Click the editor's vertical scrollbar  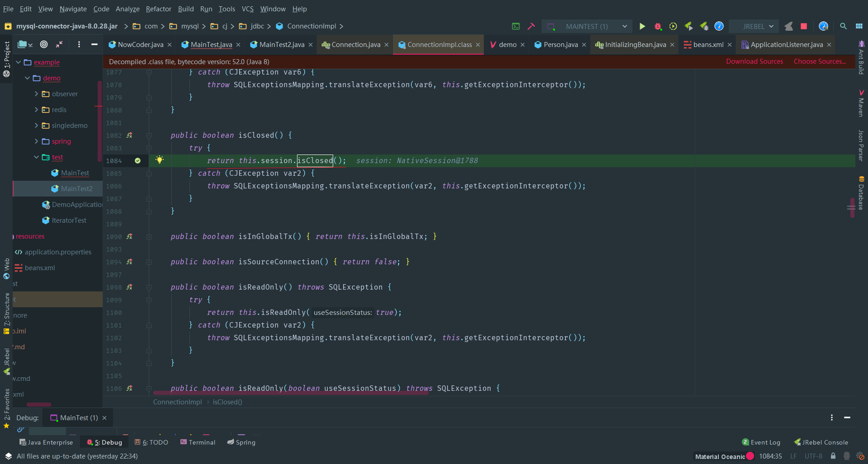[x=852, y=208]
